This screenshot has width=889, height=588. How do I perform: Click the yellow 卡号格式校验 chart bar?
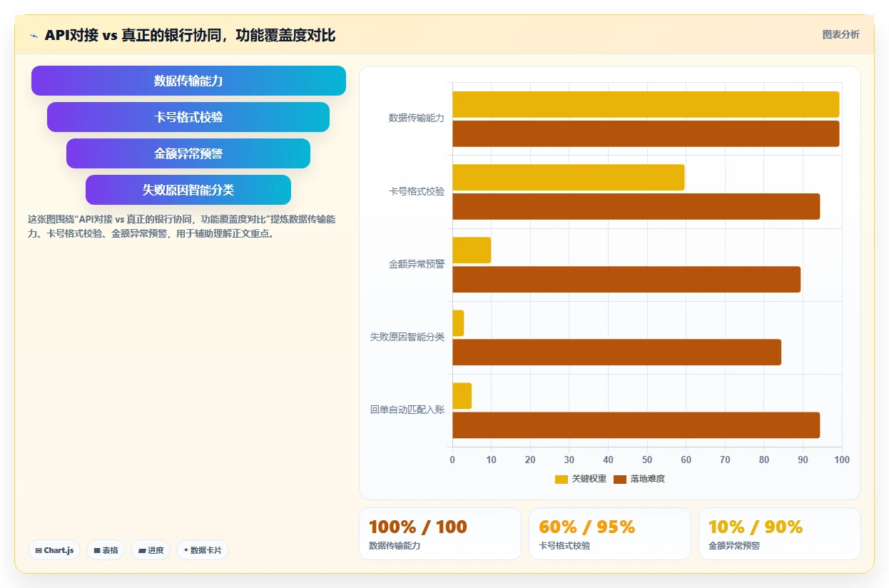pos(569,177)
